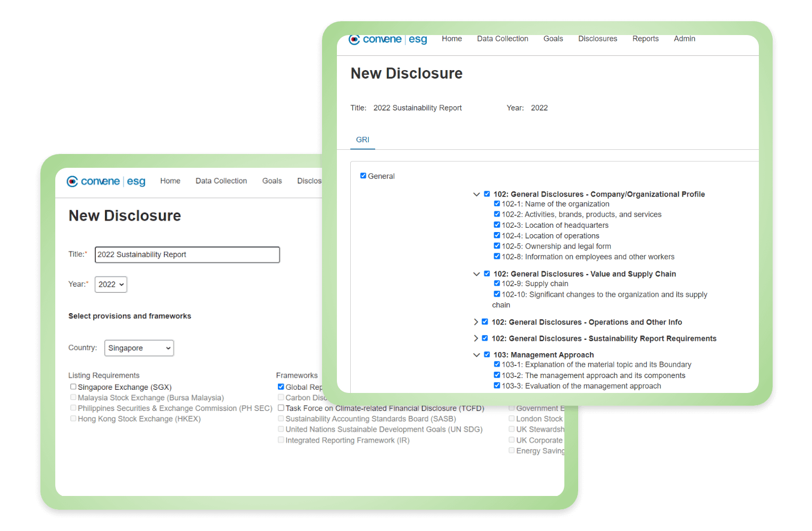The width and height of the screenshot is (812, 531).
Task: Switch to the GRI tab
Action: coord(362,140)
